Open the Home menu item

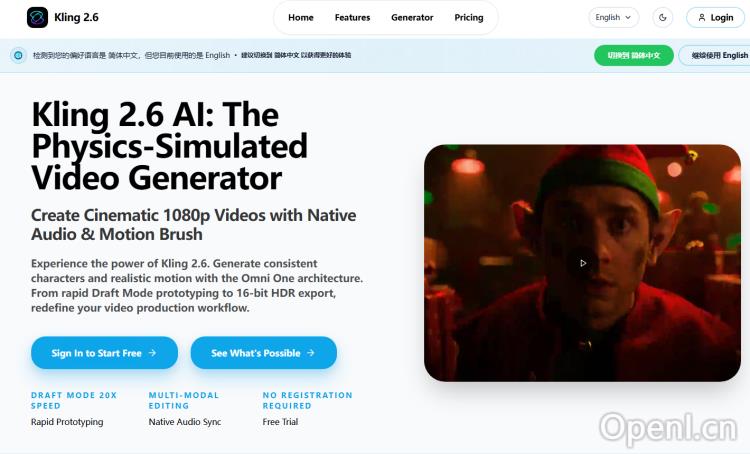(300, 18)
